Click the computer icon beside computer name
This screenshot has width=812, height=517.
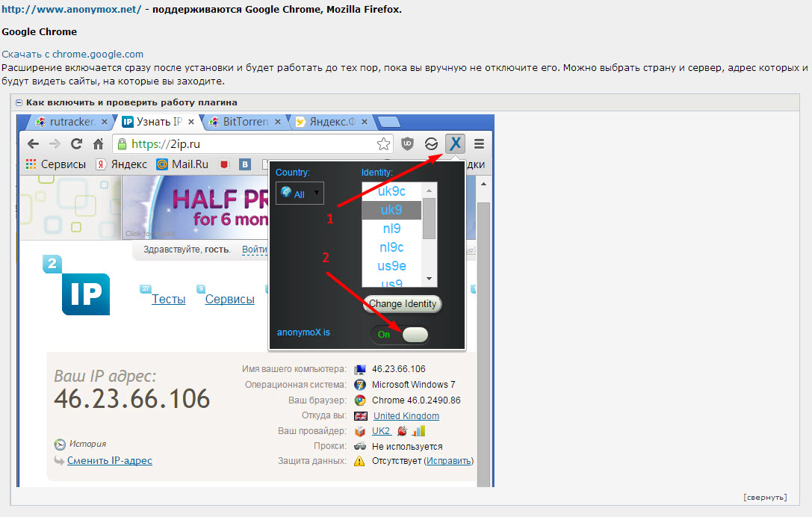(360, 369)
